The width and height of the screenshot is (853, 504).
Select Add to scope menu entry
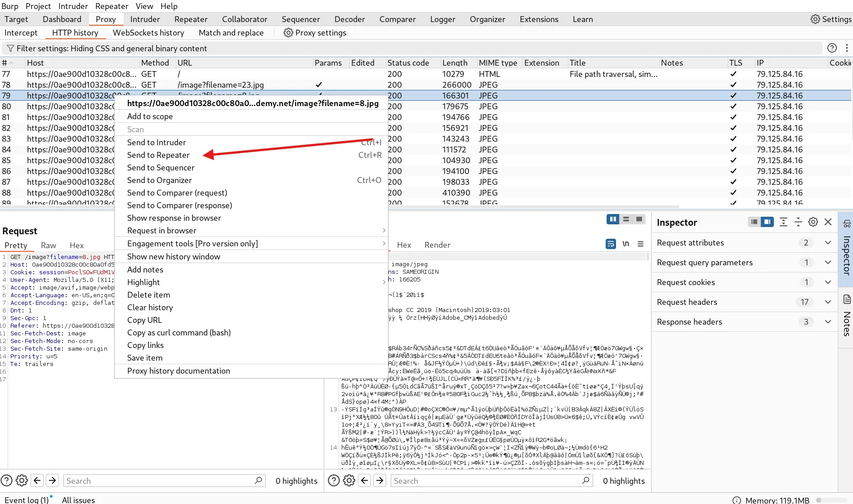point(251,116)
